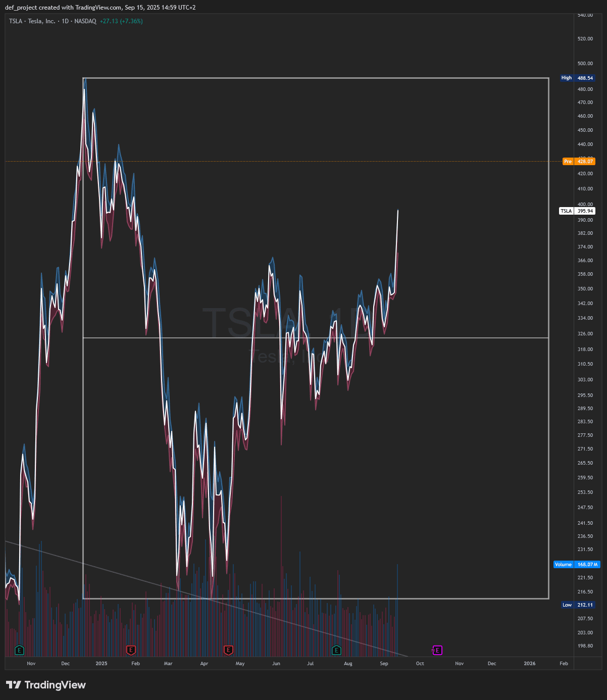The height and width of the screenshot is (700, 607).
Task: Click the High 488.54 price label
Action: 578,78
